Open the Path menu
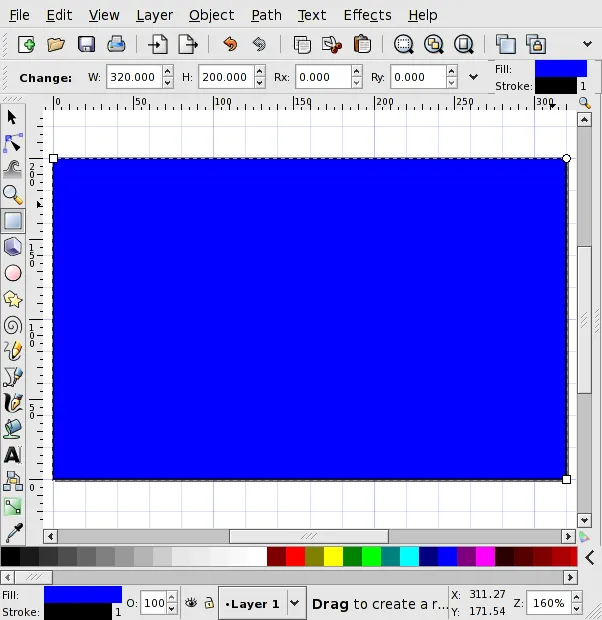602x620 pixels. coord(267,15)
